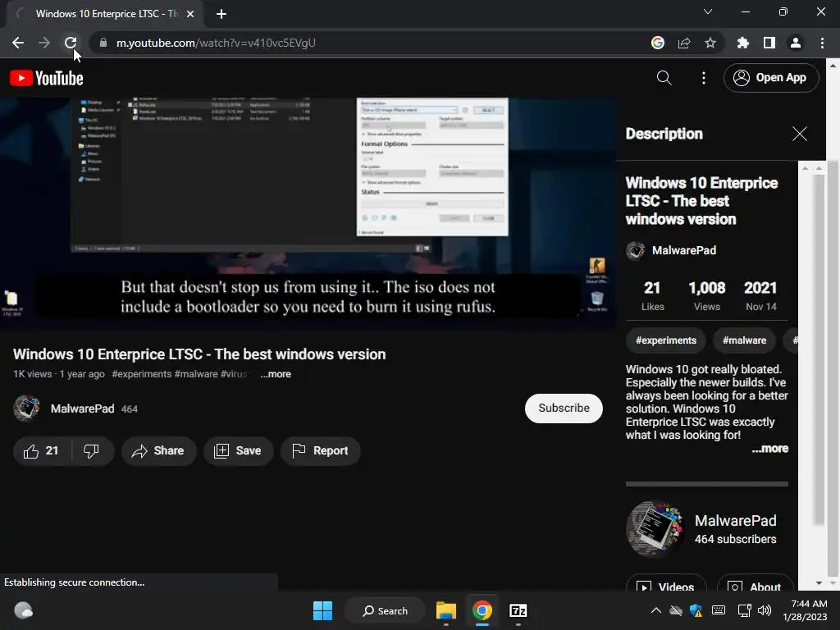Select the #experiments hashtag chip

[x=666, y=340]
